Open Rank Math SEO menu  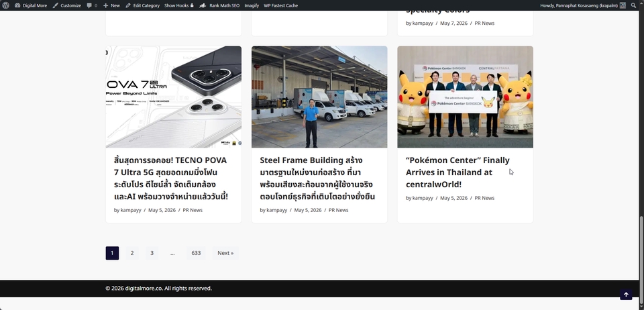click(x=219, y=5)
